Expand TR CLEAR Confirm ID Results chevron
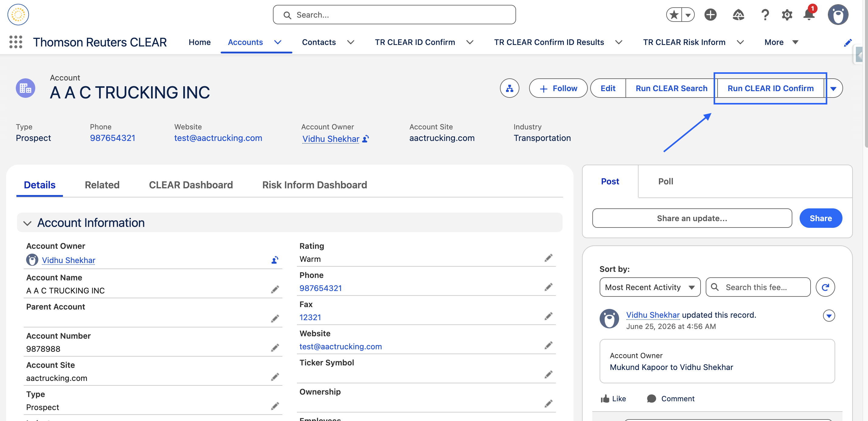Screen dimensions: 868x421 pyautogui.click(x=619, y=43)
